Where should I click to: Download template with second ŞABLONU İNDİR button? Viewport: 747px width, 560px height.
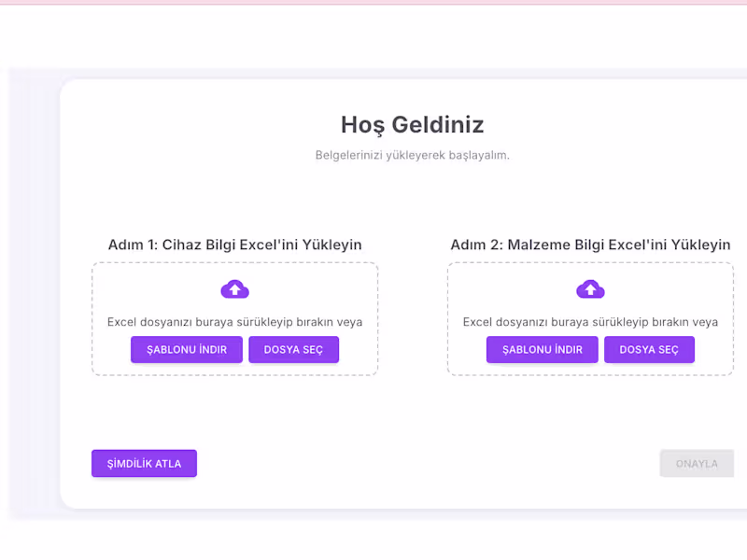point(542,349)
